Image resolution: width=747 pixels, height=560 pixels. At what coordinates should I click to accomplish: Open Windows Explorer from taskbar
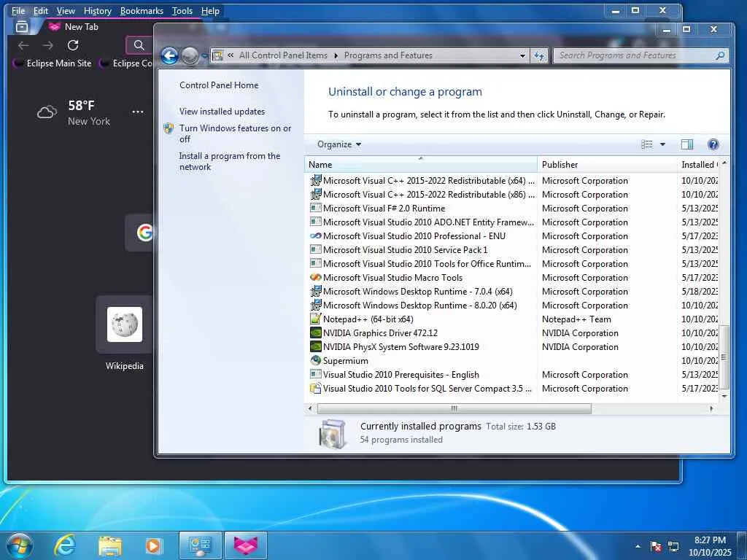coord(109,545)
